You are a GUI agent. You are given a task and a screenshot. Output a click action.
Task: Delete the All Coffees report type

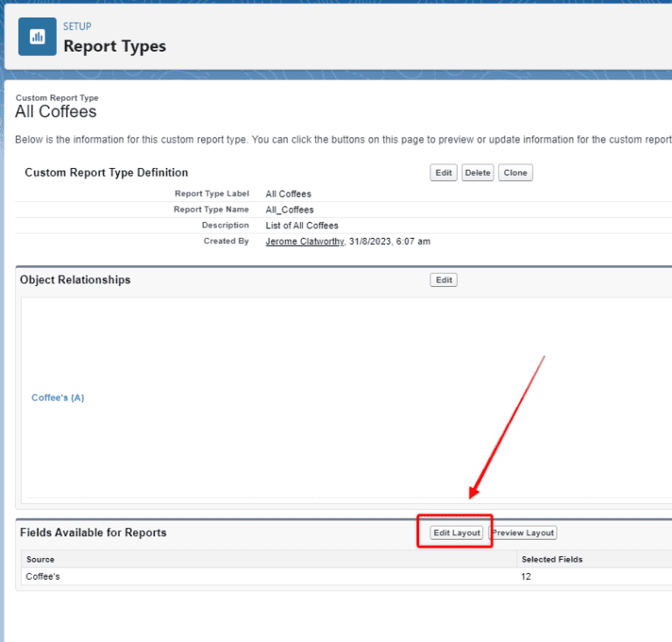tap(478, 172)
